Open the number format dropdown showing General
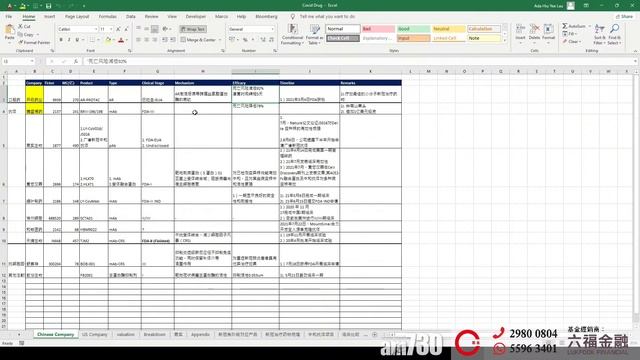The image size is (640, 360). (x=251, y=29)
